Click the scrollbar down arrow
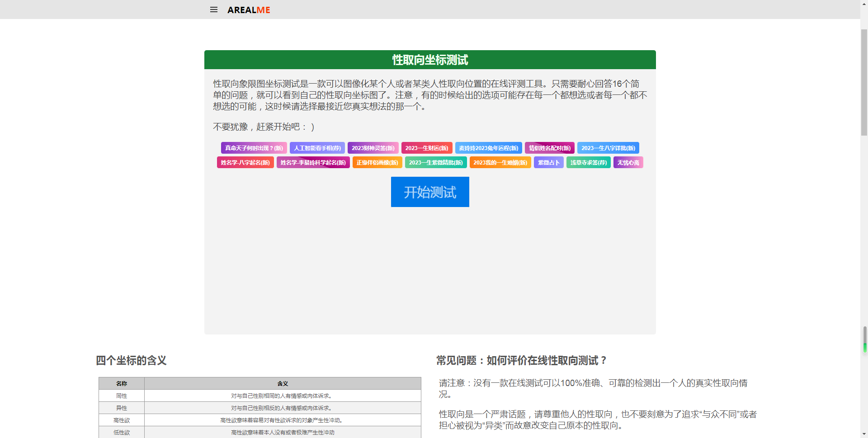 864,434
